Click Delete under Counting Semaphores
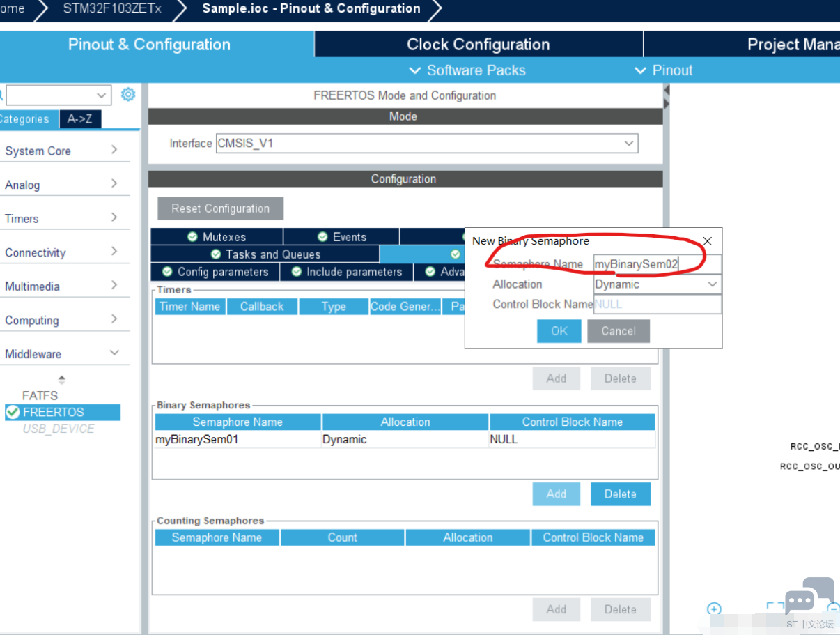The image size is (840, 635). (621, 609)
